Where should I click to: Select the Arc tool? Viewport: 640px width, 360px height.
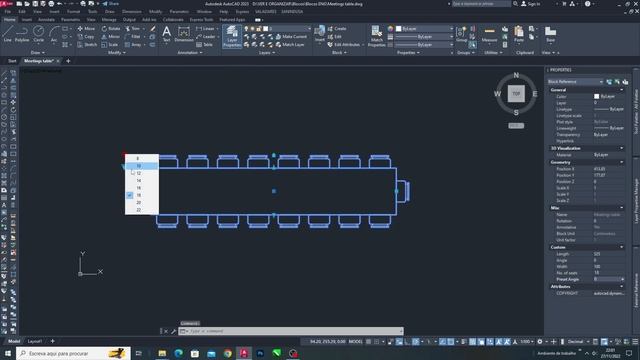pyautogui.click(x=54, y=33)
